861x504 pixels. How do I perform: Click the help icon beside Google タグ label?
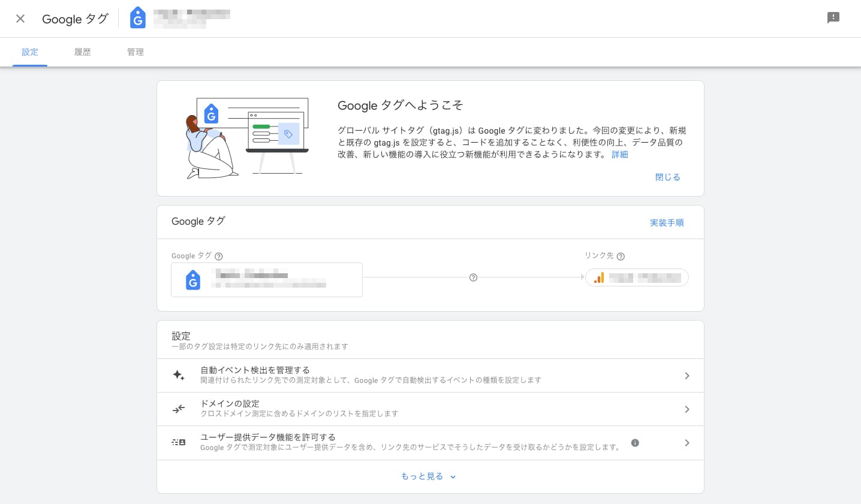pyautogui.click(x=218, y=256)
